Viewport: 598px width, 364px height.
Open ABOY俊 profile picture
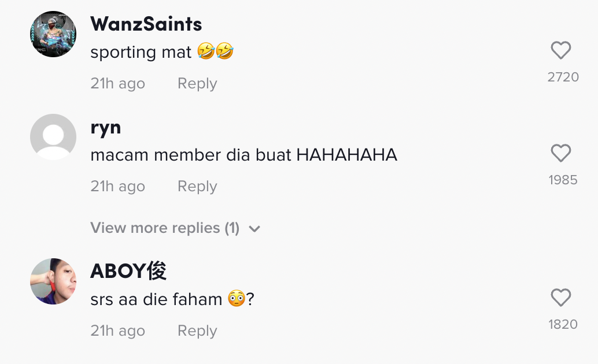coord(53,281)
